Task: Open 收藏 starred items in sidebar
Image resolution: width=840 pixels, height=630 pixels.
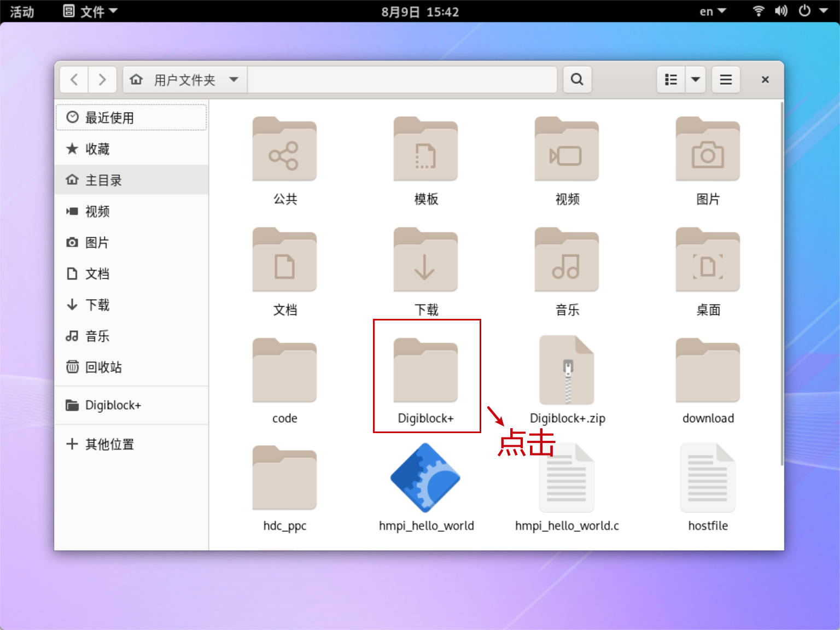Action: coord(131,149)
